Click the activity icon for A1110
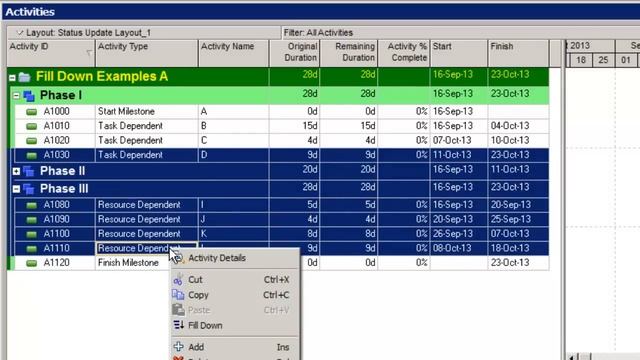Viewport: 640px width, 360px height. click(x=31, y=249)
